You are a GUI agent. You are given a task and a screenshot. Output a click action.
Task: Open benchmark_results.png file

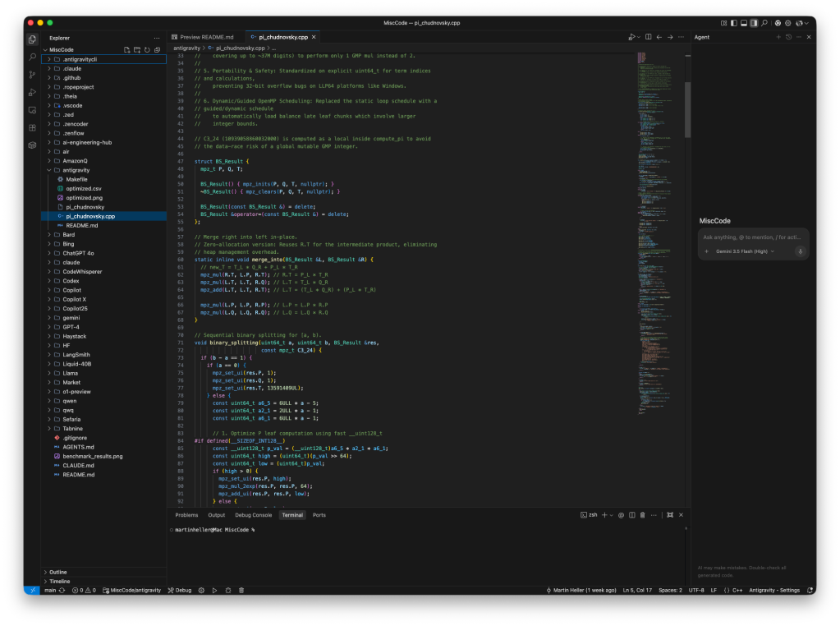pyautogui.click(x=103, y=456)
